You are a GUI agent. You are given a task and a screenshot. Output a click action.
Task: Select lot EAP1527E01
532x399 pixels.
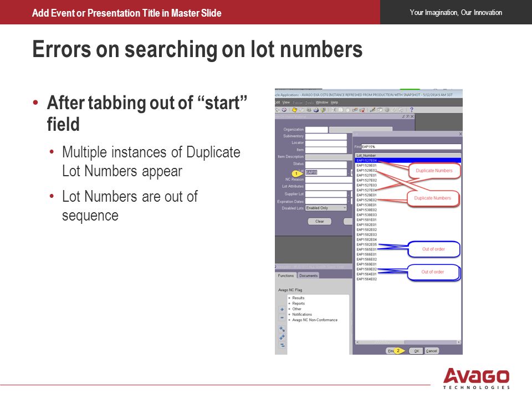pos(366,176)
